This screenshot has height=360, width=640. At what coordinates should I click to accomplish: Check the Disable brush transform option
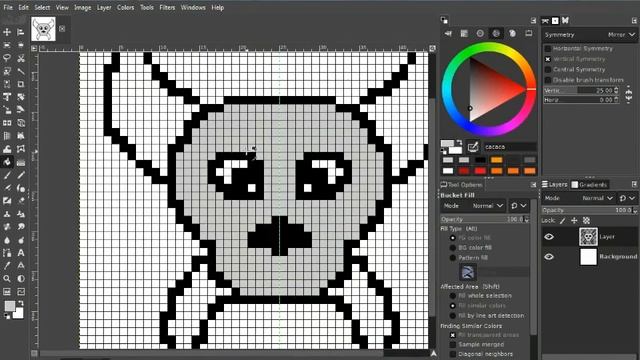[548, 80]
